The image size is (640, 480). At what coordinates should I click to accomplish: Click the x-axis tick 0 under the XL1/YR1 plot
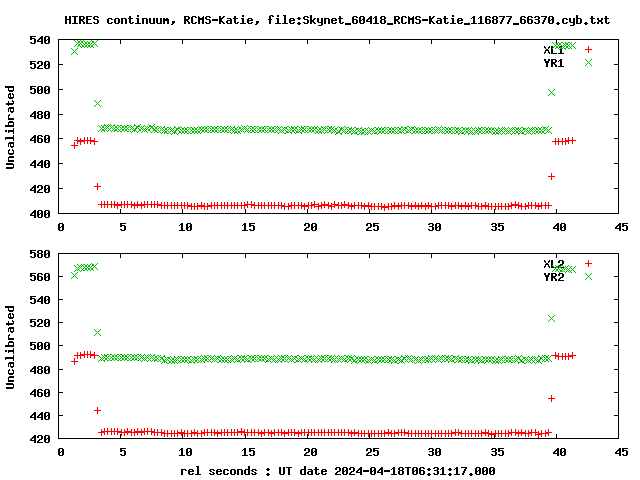tap(61, 227)
